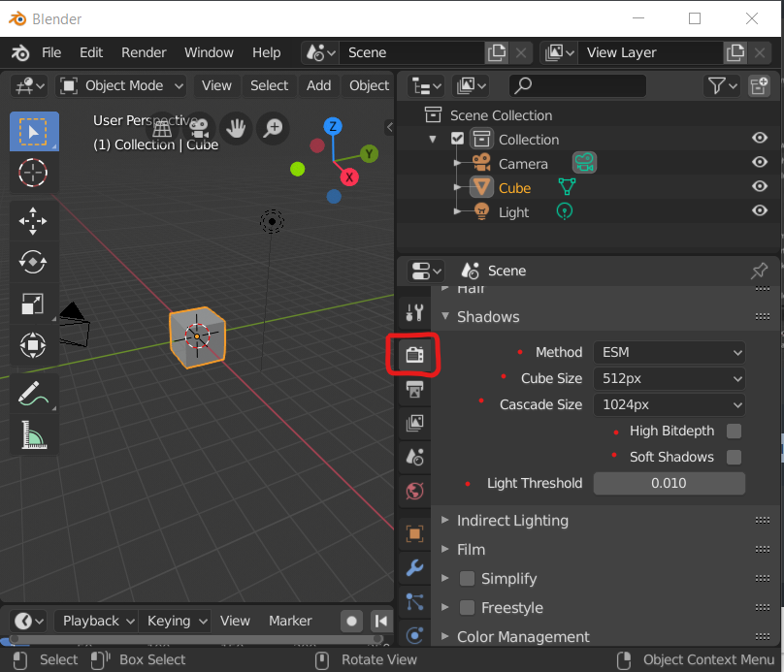This screenshot has height=672, width=784.
Task: Select the Select Box tool
Action: coord(34,132)
